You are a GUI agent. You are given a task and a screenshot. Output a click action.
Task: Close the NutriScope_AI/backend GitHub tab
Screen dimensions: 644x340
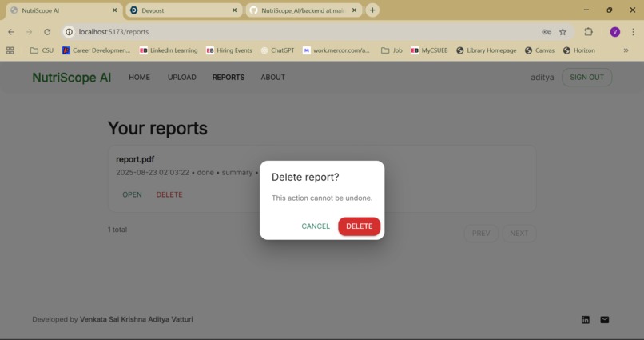click(355, 10)
